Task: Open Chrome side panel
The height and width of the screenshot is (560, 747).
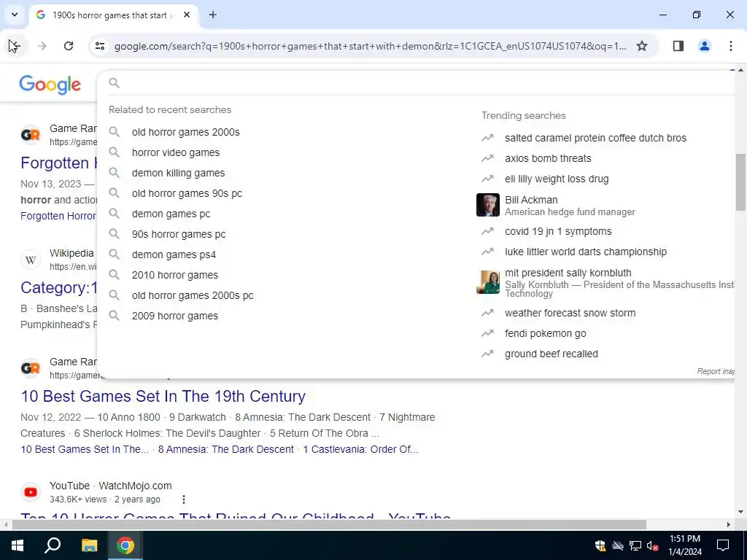Action: [x=678, y=46]
